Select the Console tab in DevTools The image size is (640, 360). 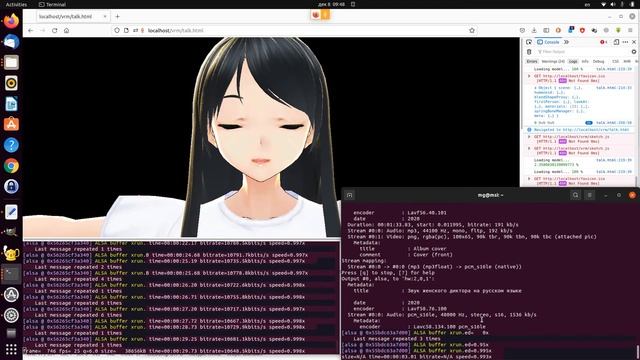(x=548, y=42)
